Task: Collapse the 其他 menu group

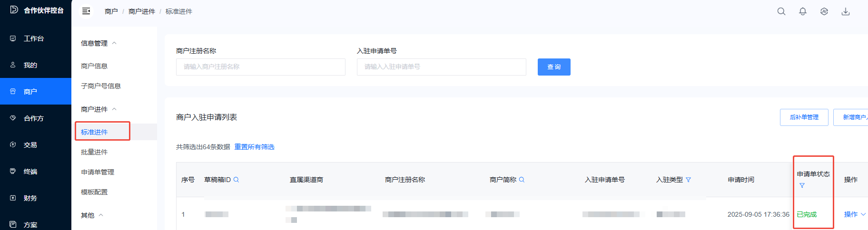Action: (101, 215)
